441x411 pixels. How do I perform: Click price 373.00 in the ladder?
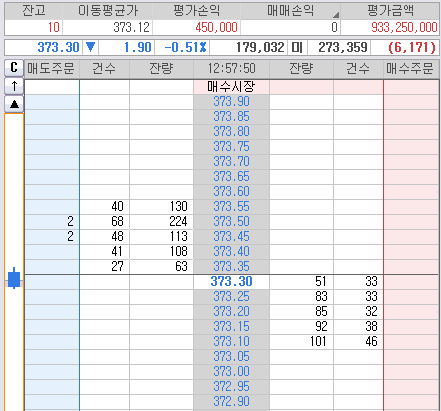tap(231, 372)
